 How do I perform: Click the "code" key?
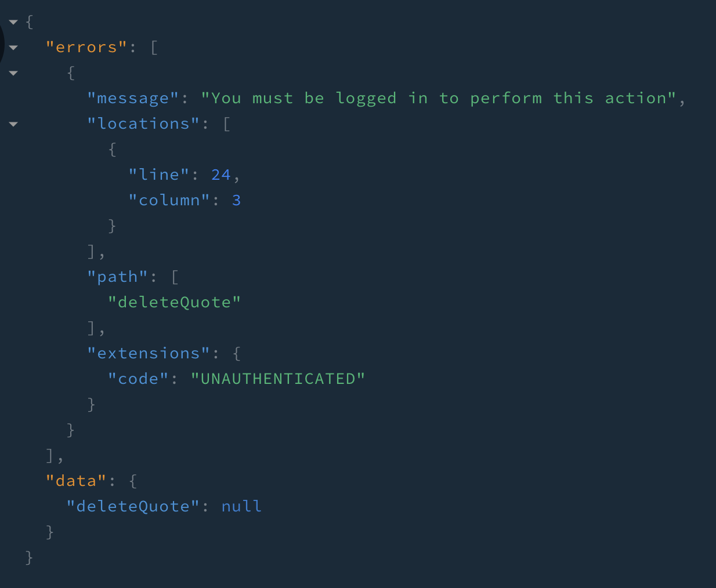pos(138,379)
